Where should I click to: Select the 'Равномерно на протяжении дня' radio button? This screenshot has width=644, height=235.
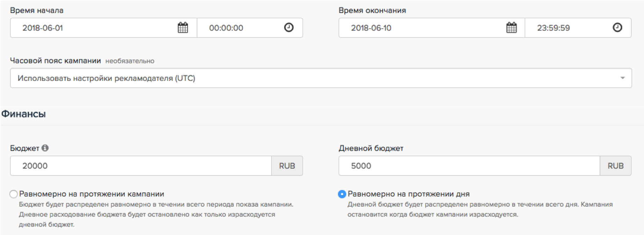[342, 194]
